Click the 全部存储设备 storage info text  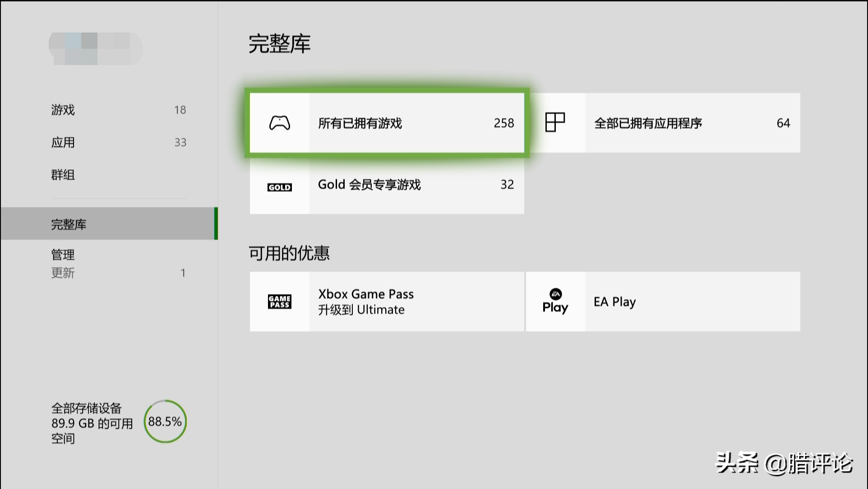point(92,423)
